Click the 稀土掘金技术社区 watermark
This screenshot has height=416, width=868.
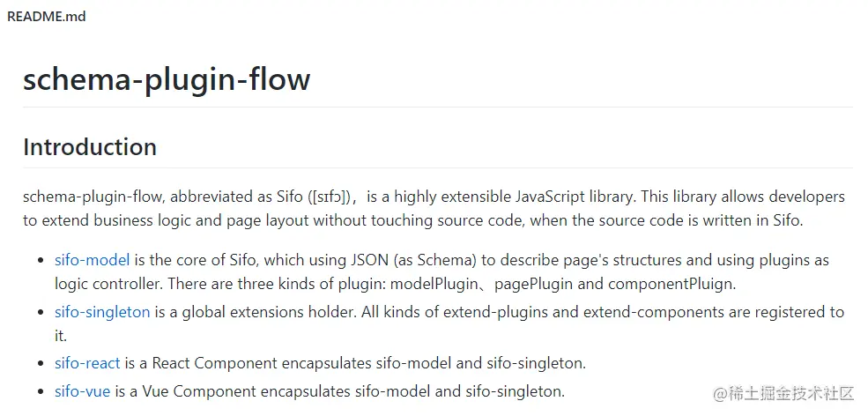point(784,394)
